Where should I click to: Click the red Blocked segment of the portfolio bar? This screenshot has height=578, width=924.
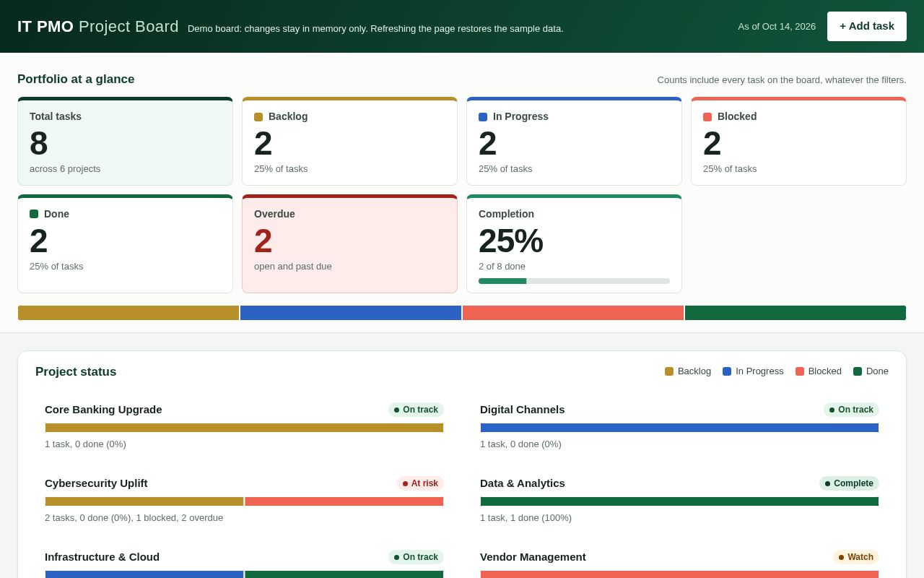tap(573, 313)
